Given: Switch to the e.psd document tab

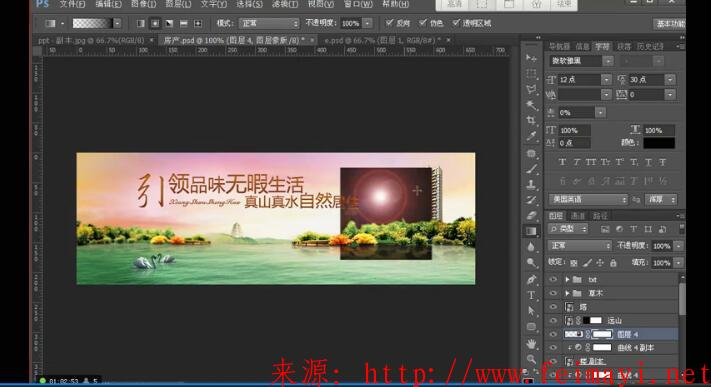Looking at the screenshot, I should pos(383,40).
